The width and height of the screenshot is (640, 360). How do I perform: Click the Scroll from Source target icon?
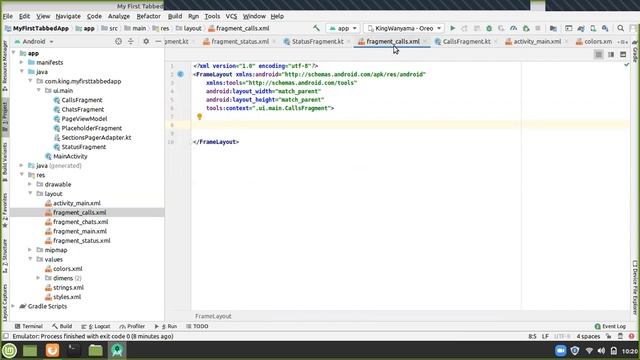click(118, 41)
